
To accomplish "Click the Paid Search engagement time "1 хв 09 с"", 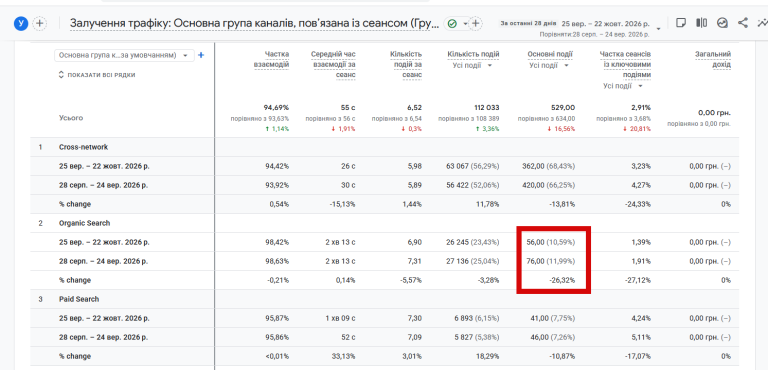I will pos(340,318).
